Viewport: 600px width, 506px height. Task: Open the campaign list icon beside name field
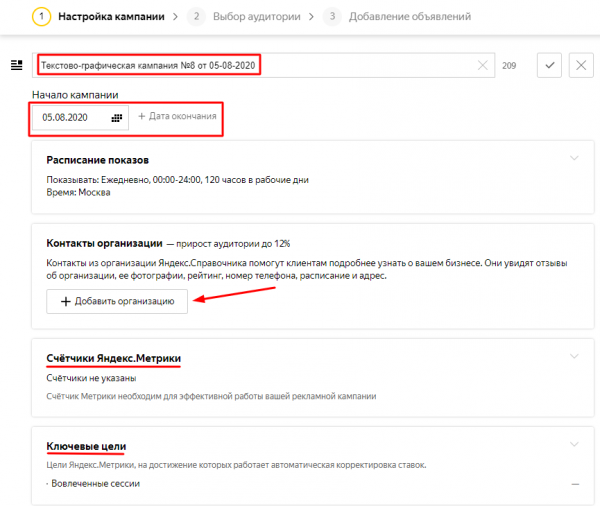[x=16, y=65]
